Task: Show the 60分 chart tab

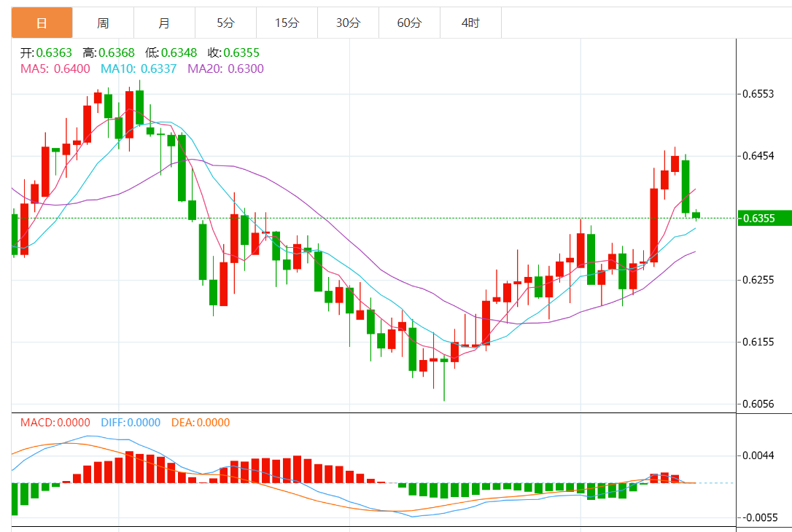Action: tap(409, 23)
